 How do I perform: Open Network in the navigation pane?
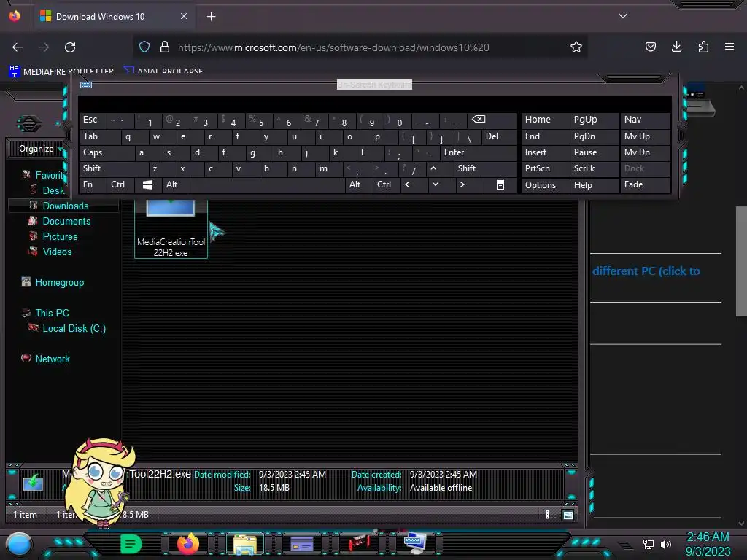53,359
